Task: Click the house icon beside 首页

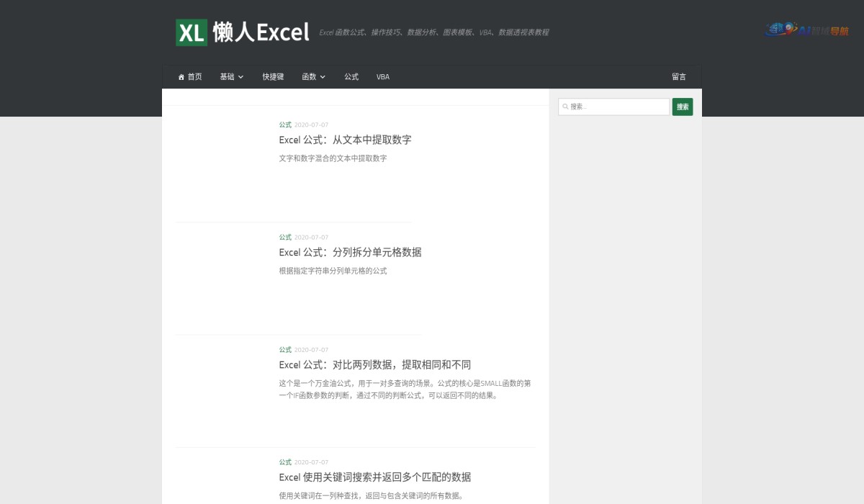Action: [x=181, y=76]
